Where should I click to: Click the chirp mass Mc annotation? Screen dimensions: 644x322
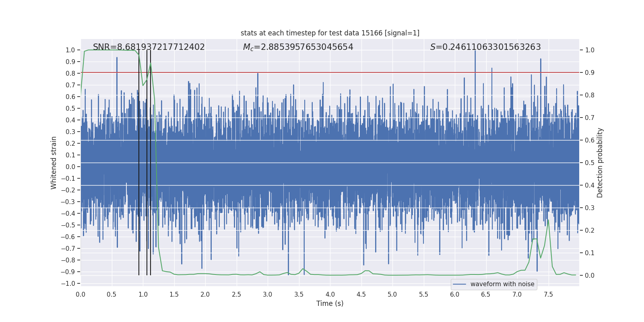pyautogui.click(x=298, y=47)
